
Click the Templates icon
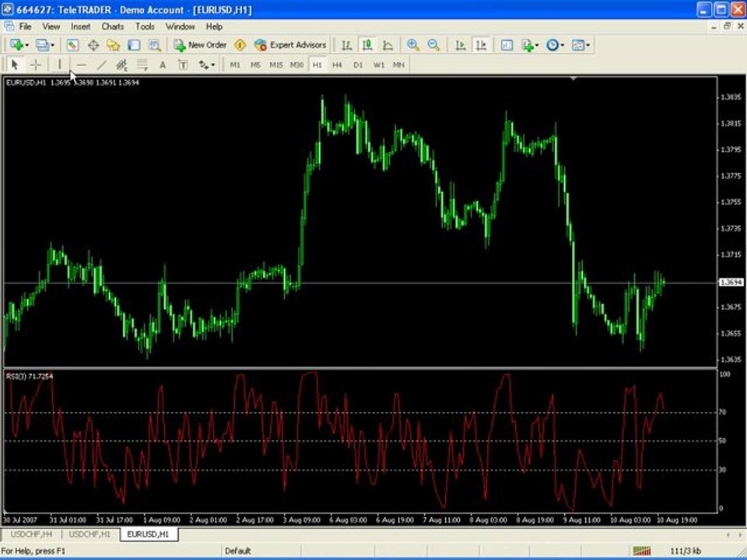(x=577, y=45)
